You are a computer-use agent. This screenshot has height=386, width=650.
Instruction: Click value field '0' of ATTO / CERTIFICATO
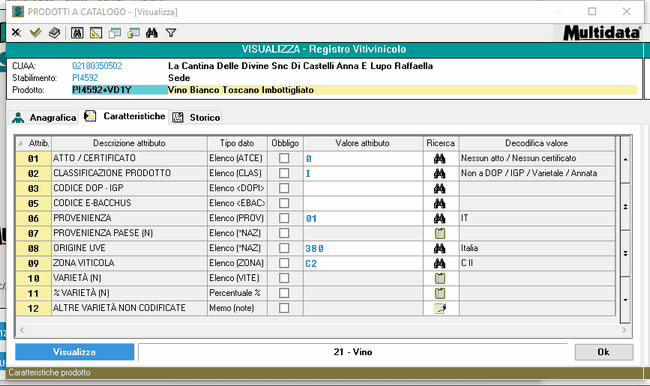point(363,158)
